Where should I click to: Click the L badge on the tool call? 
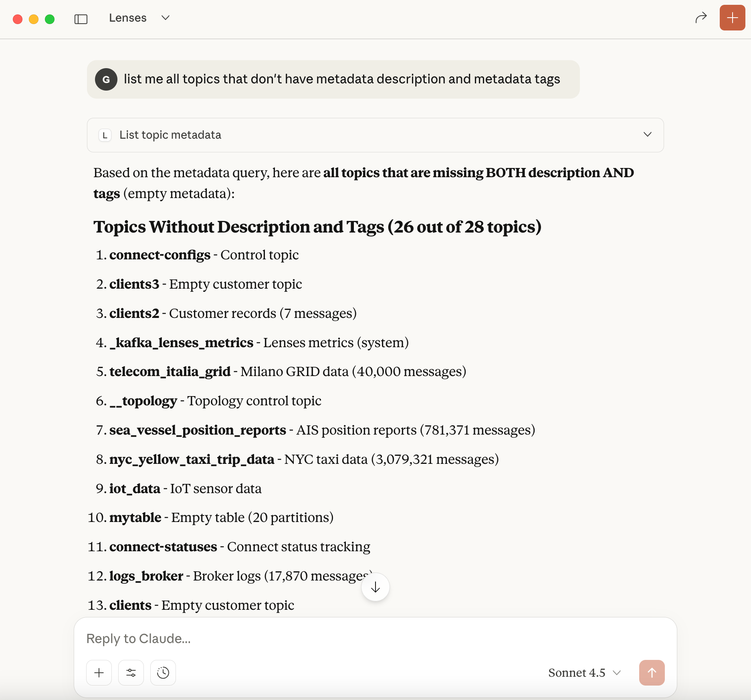click(x=105, y=135)
